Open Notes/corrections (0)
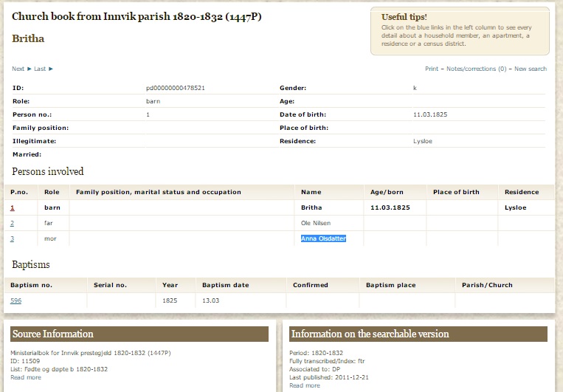Viewport: 563px width, 392px height. coord(476,69)
